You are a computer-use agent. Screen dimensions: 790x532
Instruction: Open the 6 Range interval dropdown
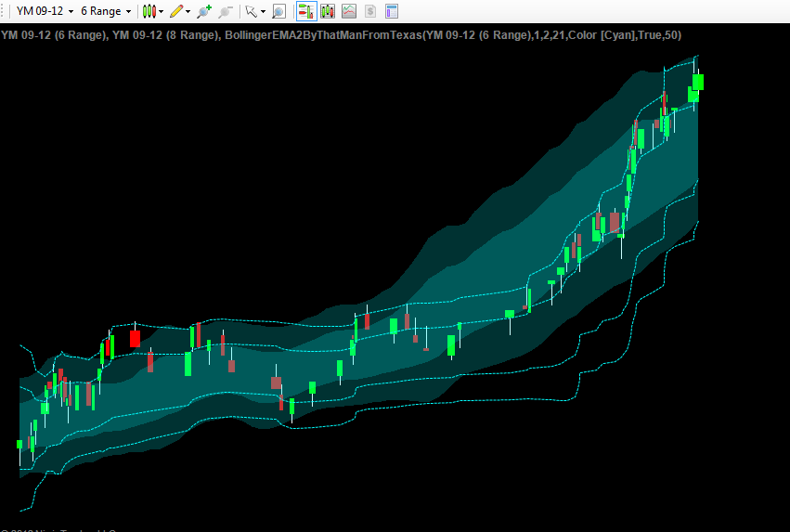pyautogui.click(x=106, y=11)
